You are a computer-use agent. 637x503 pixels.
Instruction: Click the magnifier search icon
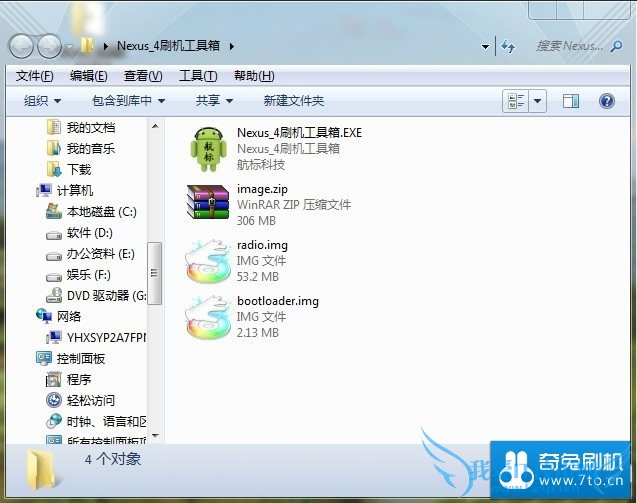pos(616,46)
